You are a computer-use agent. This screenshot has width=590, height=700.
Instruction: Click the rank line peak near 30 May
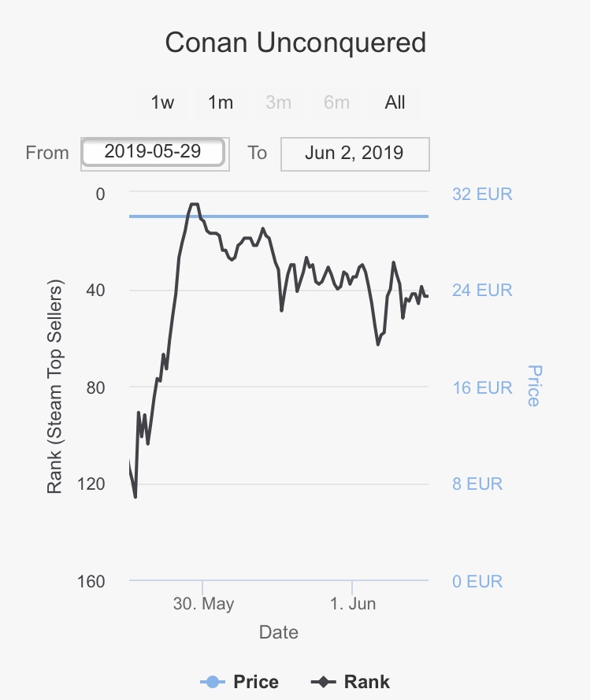pos(194,204)
